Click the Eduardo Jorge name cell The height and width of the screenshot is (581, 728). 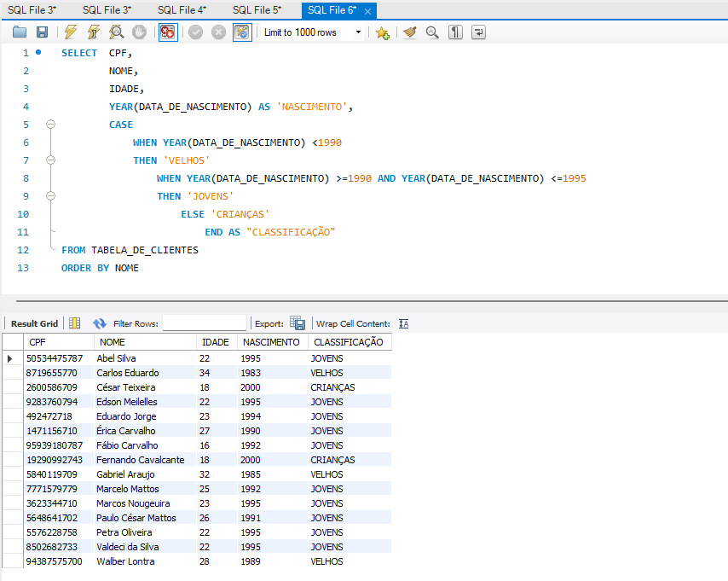click(145, 416)
